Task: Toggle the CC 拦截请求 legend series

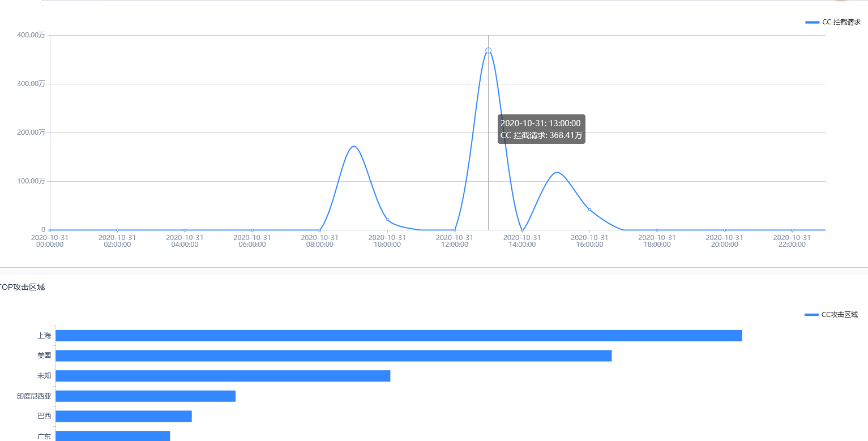Action: coord(833,22)
